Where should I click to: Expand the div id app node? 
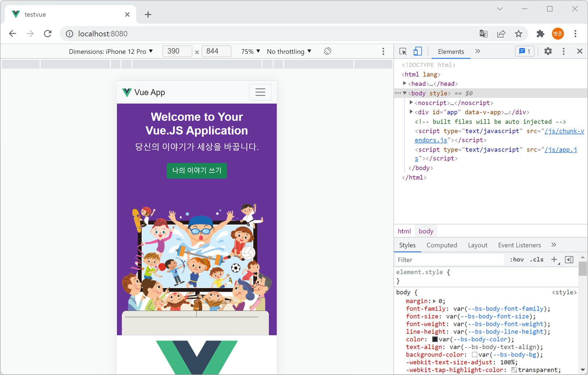coord(411,112)
